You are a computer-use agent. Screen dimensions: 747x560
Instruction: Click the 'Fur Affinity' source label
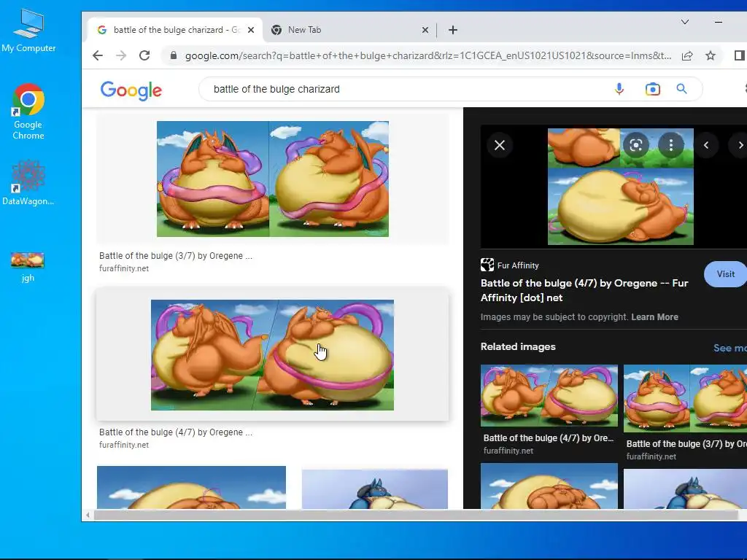click(x=518, y=265)
